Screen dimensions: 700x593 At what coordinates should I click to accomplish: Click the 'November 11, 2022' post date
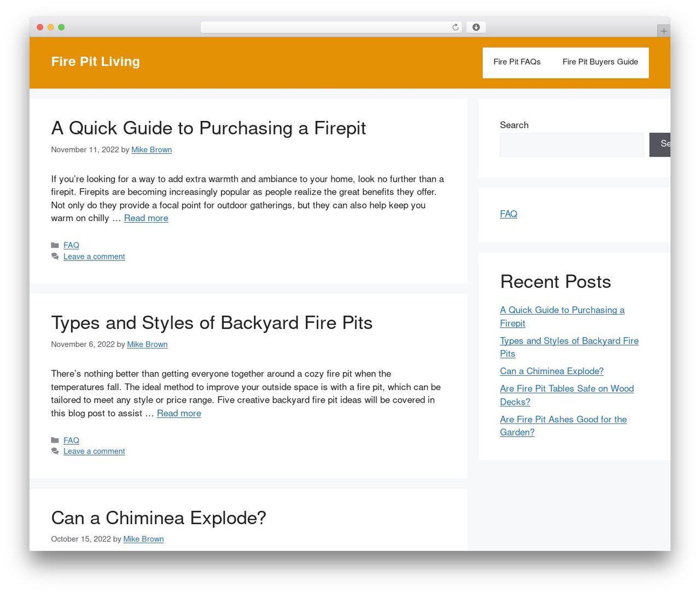pyautogui.click(x=85, y=150)
